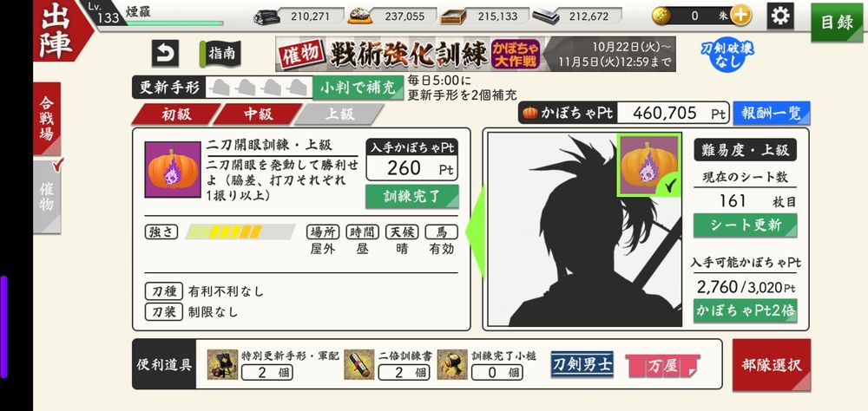The height and width of the screenshot is (411, 868).
Task: Click the back arrow icon
Action: [165, 53]
